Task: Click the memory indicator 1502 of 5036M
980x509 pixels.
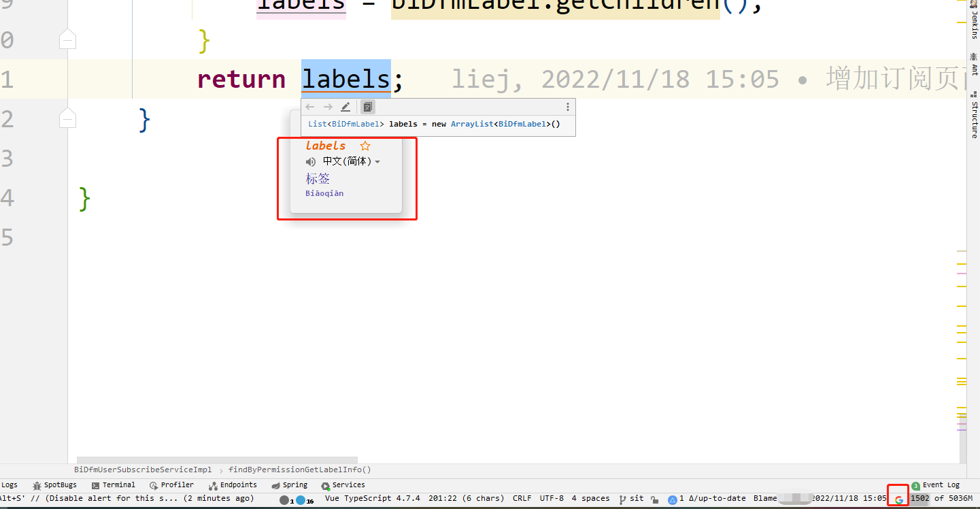Action: coord(942,499)
